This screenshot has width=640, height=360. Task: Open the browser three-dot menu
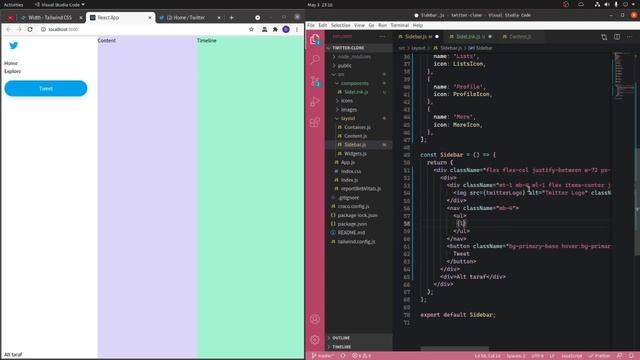click(x=297, y=29)
